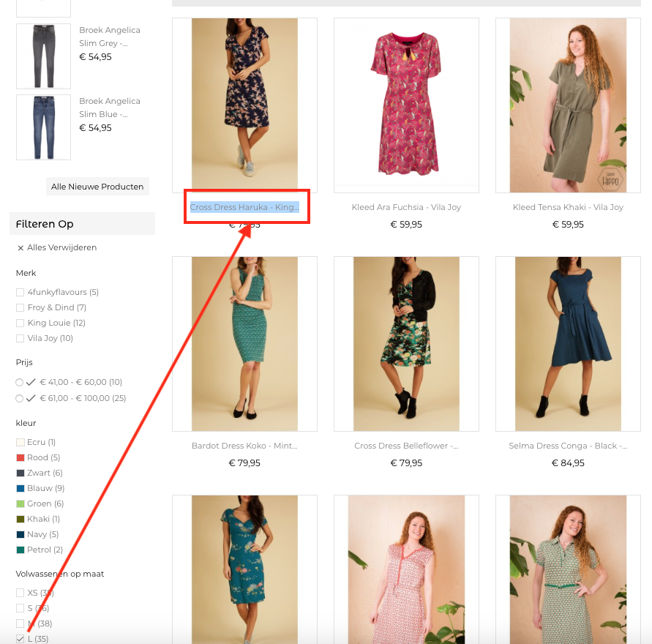The height and width of the screenshot is (644, 652).
Task: View the Cross Dress Belleflower image
Action: click(x=406, y=344)
